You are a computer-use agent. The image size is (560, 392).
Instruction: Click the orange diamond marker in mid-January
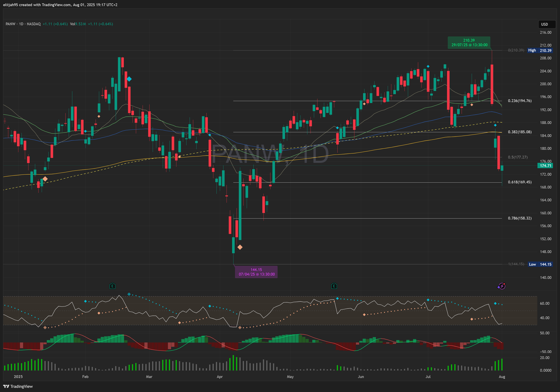pyautogui.click(x=45, y=179)
